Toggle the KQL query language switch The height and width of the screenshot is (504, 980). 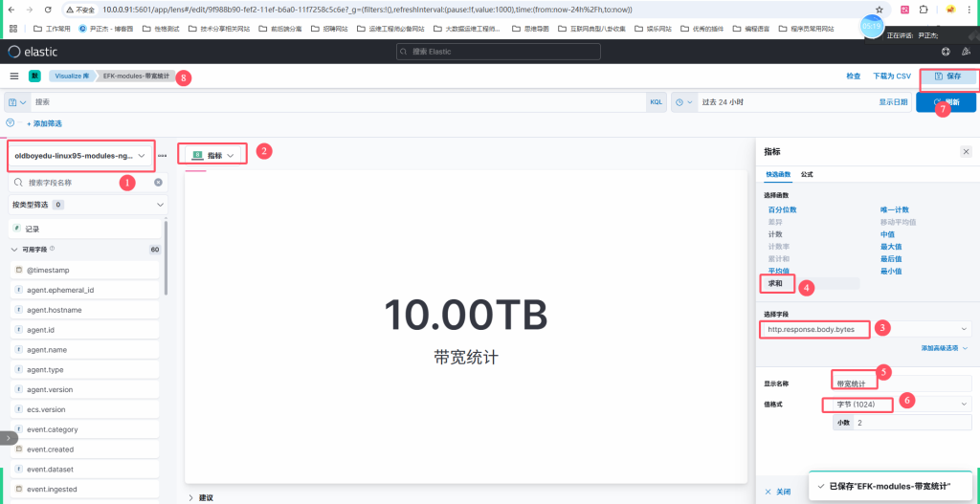(x=657, y=101)
